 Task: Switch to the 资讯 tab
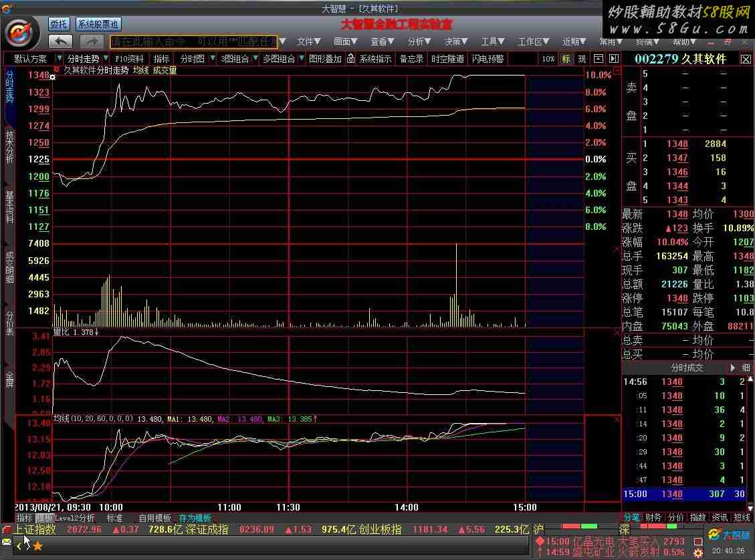(x=720, y=517)
